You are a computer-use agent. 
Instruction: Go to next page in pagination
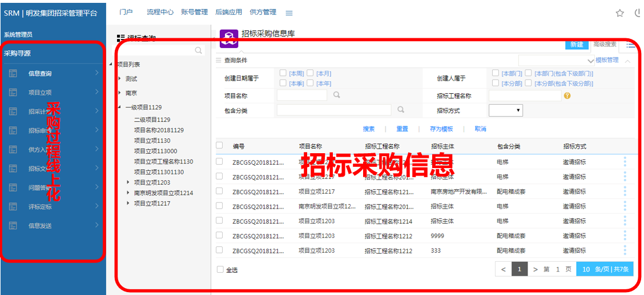[x=535, y=269]
